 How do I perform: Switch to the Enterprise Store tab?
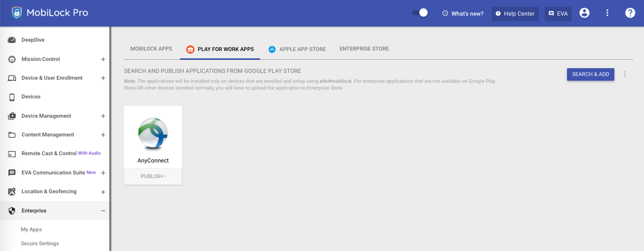[364, 49]
